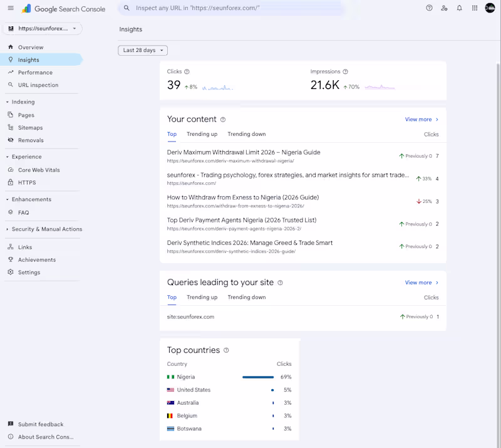Click the Links network icon
The height and width of the screenshot is (448, 501).
tap(11, 247)
